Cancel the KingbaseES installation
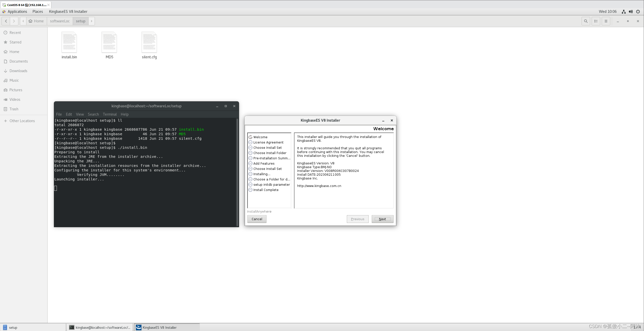The height and width of the screenshot is (331, 644). coord(257,219)
